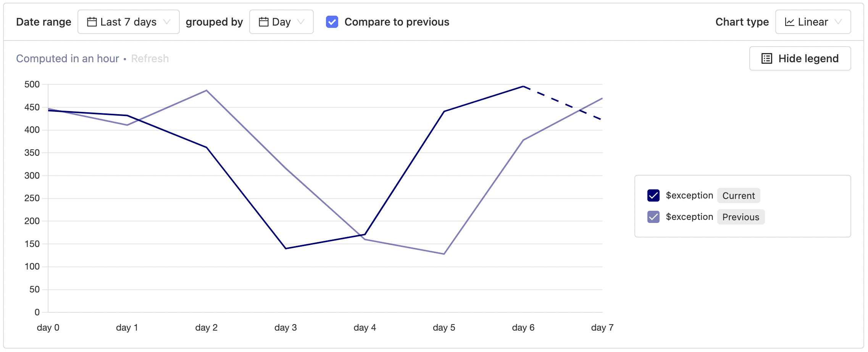Expand the Day grouping dropdown arrow
This screenshot has height=352, width=868.
[x=301, y=22]
